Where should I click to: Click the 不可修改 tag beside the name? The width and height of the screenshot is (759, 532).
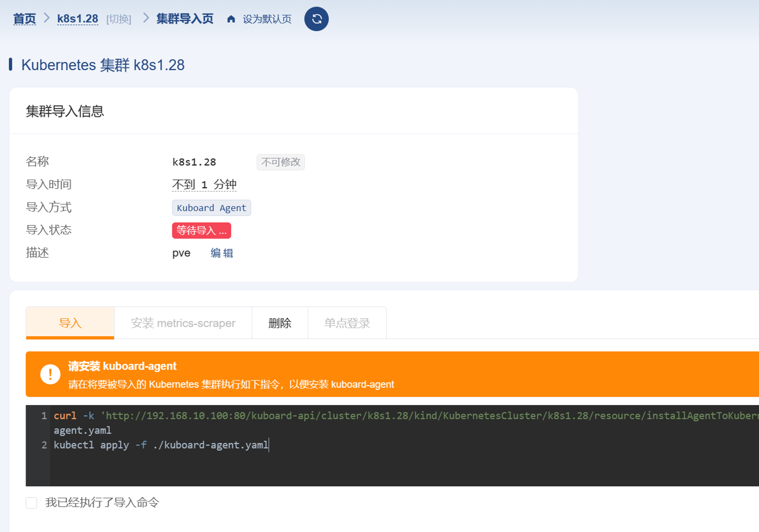(281, 162)
